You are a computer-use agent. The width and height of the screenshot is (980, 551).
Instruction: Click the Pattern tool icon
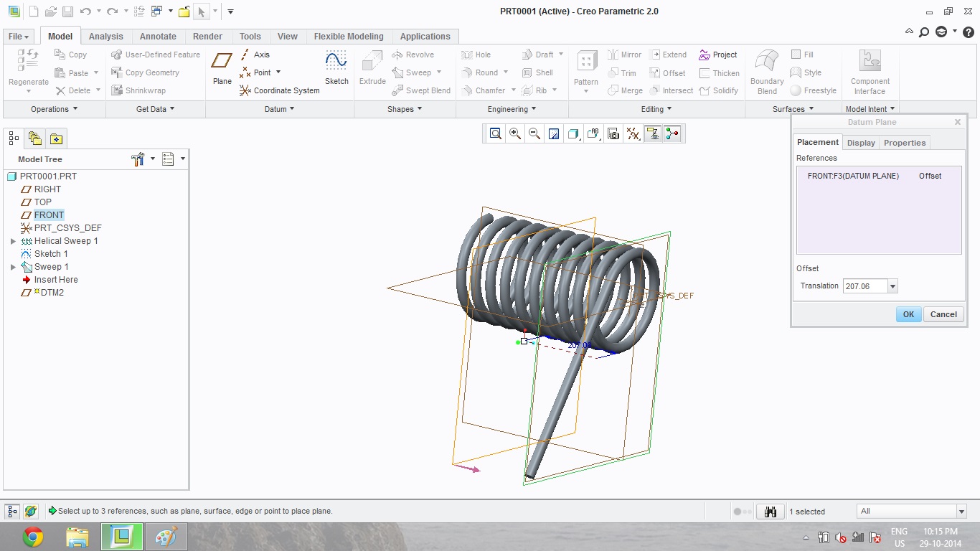pyautogui.click(x=586, y=67)
